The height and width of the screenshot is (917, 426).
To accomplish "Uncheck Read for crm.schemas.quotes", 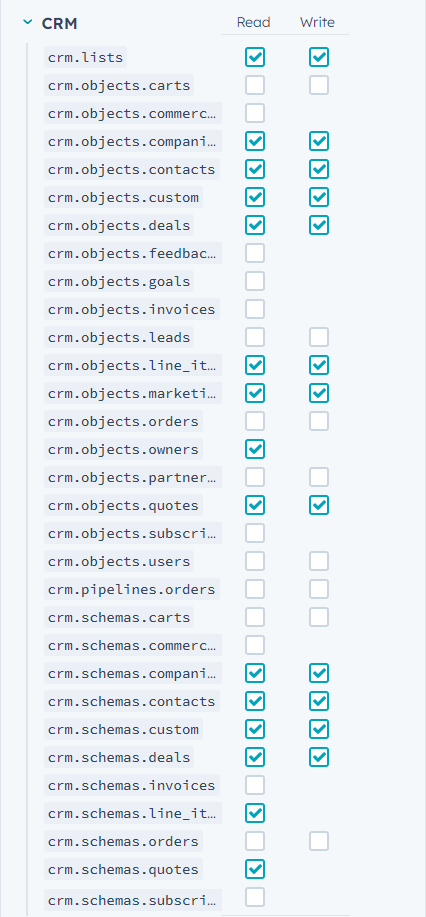I will pos(255,869).
